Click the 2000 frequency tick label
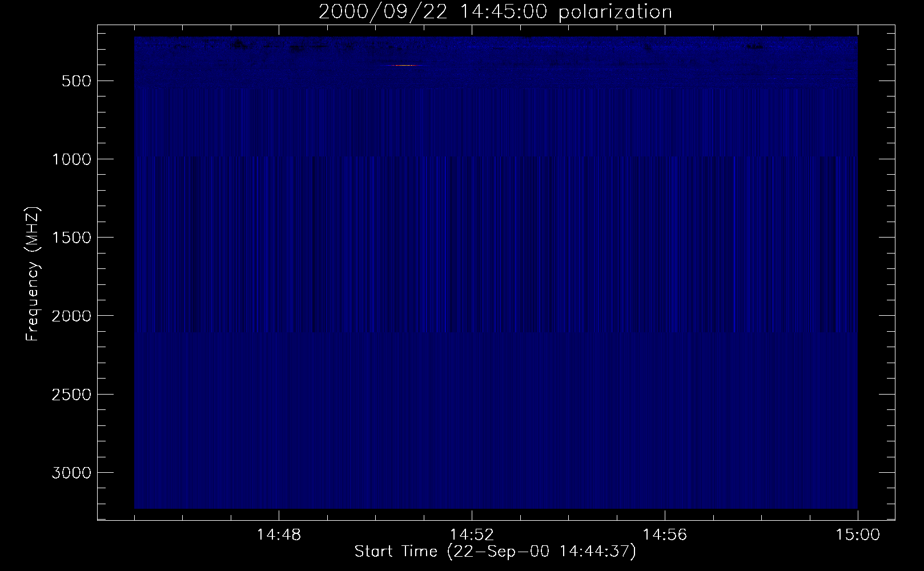 click(71, 316)
